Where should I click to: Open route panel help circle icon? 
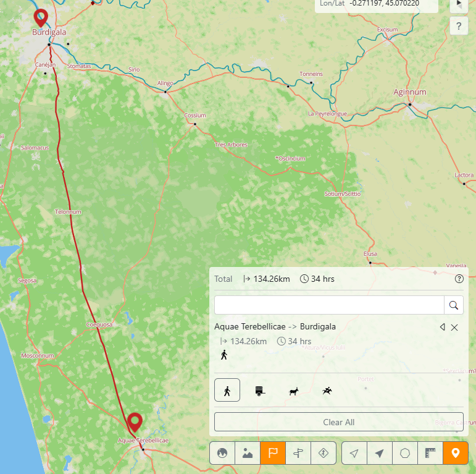(x=459, y=279)
